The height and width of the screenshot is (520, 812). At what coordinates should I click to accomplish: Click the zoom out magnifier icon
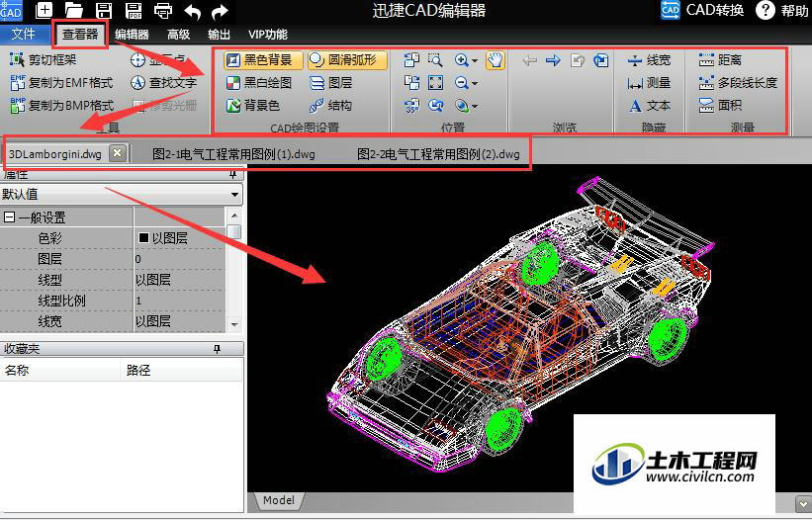click(461, 83)
